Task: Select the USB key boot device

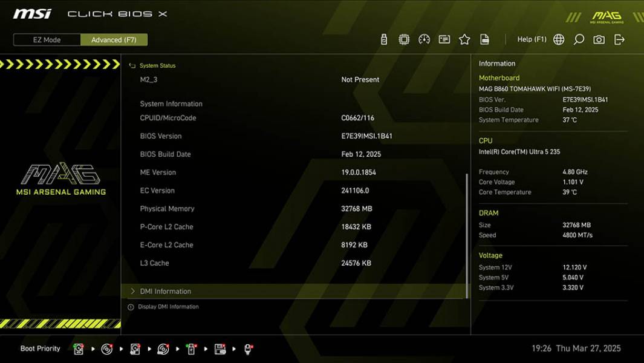Action: (192, 349)
